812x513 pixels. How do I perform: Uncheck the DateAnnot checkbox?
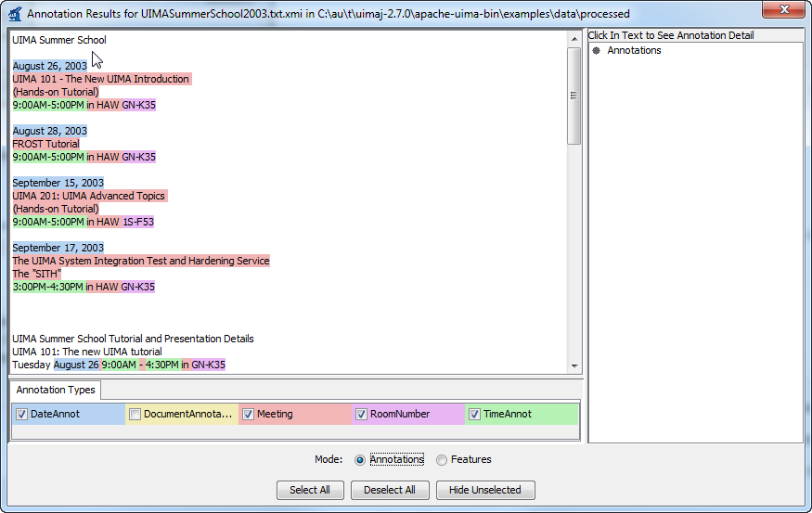pyautogui.click(x=21, y=414)
